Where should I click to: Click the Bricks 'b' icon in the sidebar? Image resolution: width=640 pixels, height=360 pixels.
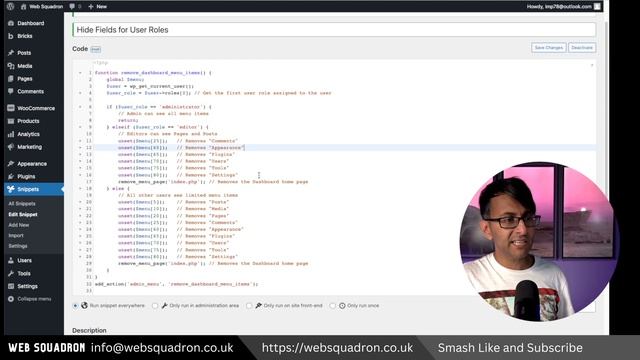(11, 36)
